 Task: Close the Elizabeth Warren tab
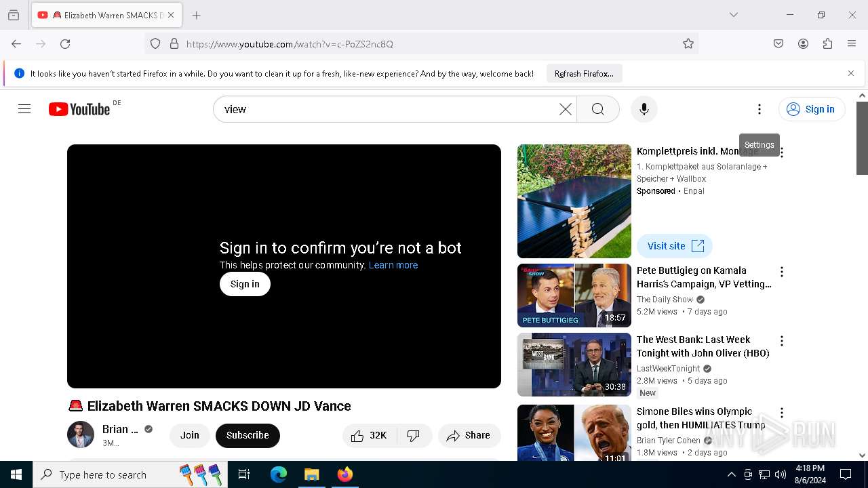coord(171,15)
